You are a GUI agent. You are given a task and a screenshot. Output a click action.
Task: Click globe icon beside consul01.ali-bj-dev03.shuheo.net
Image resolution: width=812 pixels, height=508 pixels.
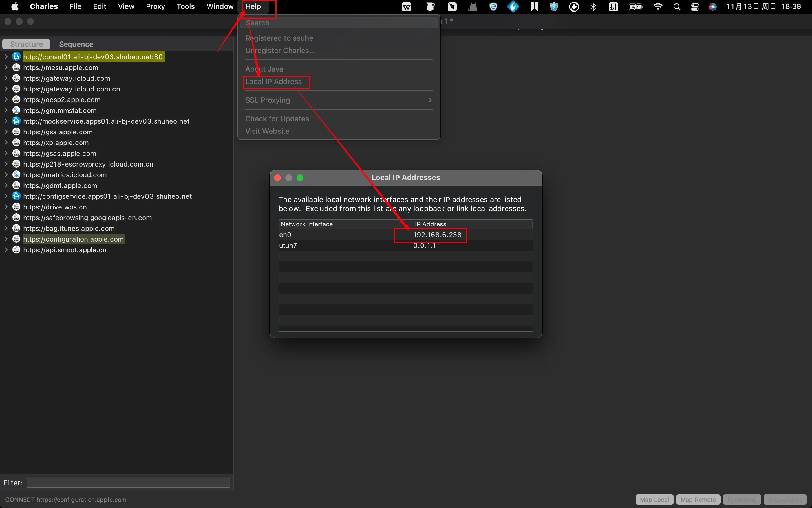16,56
